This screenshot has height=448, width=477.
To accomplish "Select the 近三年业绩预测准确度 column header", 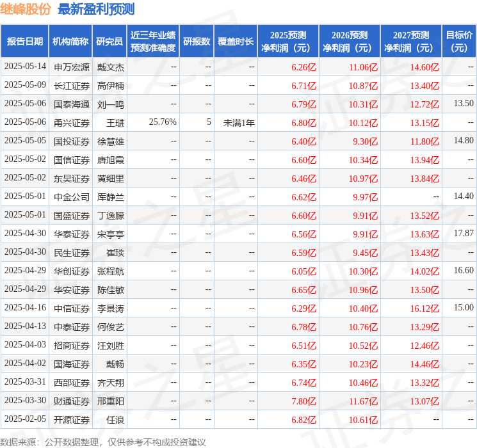I will tap(153, 42).
